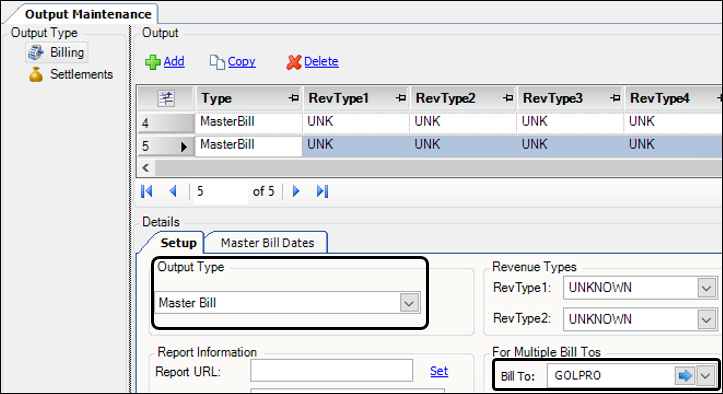Click the Report URL input field

click(332, 370)
